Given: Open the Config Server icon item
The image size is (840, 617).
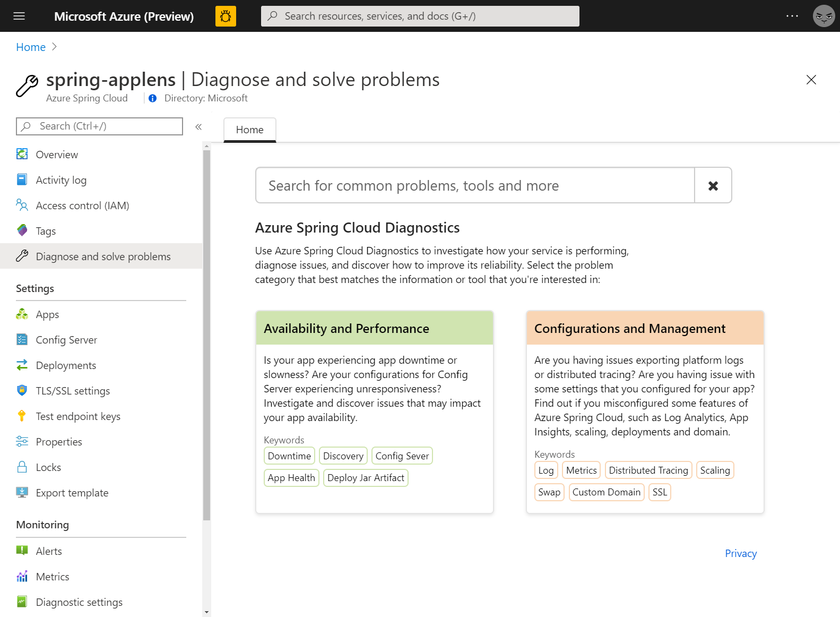Looking at the screenshot, I should (22, 340).
